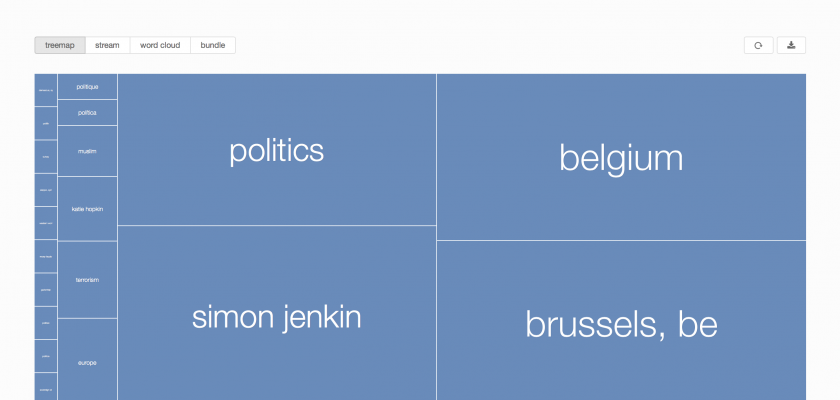The width and height of the screenshot is (840, 400).
Task: Select the fourth tiny cell in leftmost column
Action: tap(46, 190)
